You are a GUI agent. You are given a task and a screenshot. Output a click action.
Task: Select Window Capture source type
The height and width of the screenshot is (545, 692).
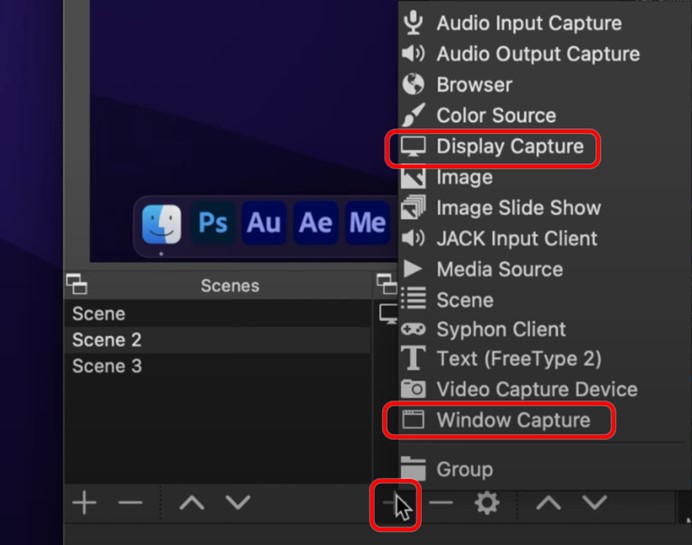[513, 420]
